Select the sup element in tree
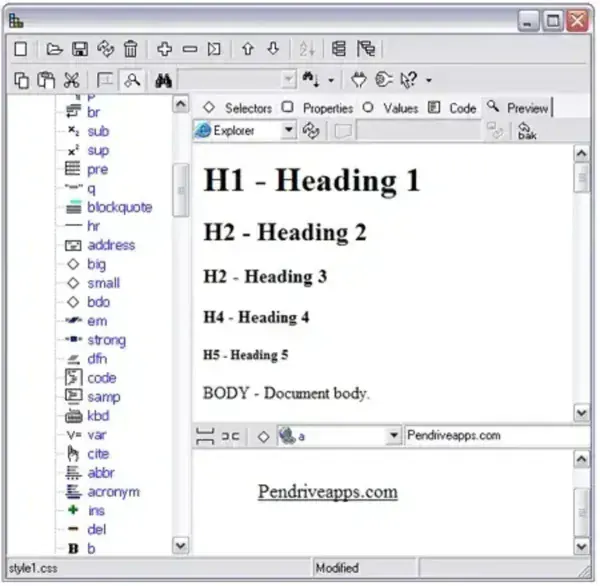600x586 pixels. (98, 151)
